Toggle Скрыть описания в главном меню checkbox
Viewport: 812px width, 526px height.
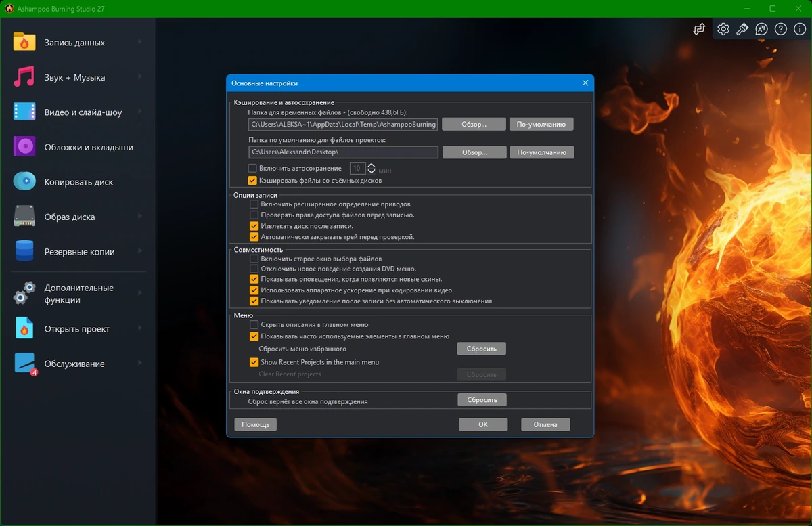click(x=254, y=324)
